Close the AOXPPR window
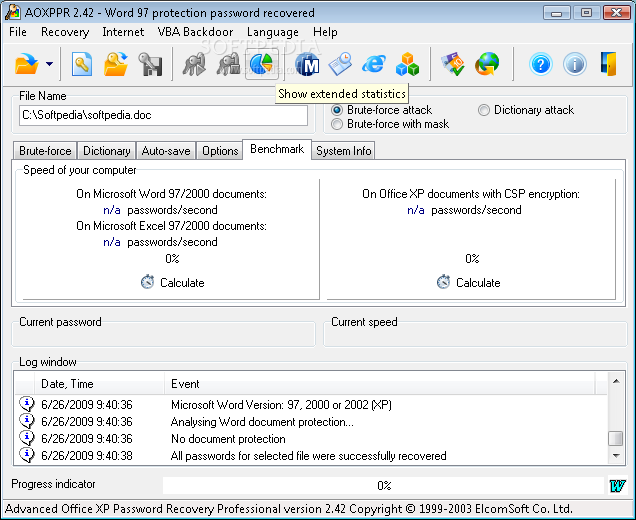The width and height of the screenshot is (636, 520). point(617,13)
